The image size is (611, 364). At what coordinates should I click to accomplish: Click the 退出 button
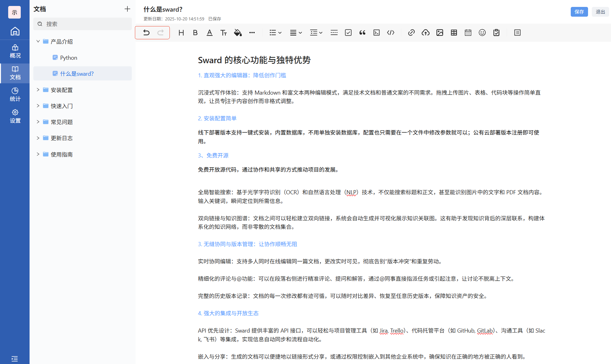coord(600,12)
